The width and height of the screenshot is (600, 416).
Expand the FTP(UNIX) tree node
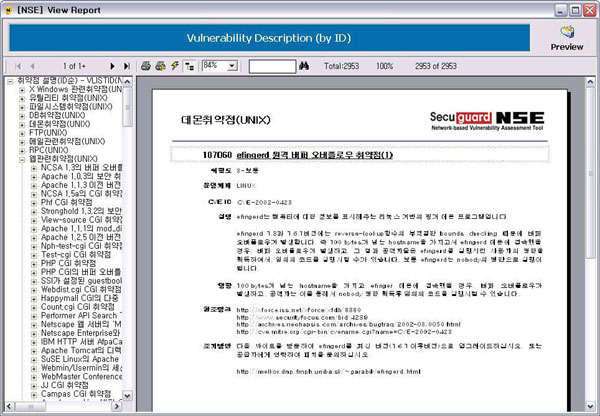[x=22, y=132]
